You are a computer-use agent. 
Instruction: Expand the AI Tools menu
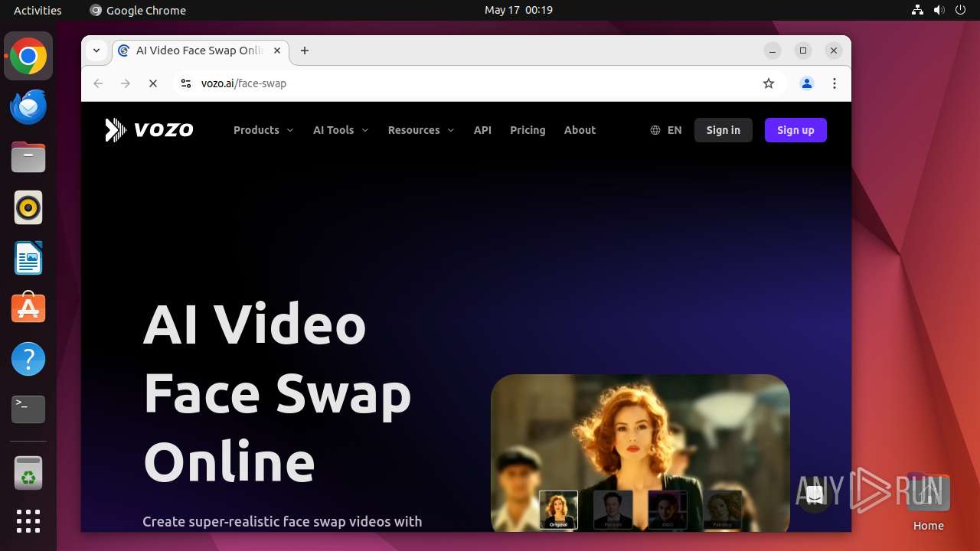click(x=341, y=130)
